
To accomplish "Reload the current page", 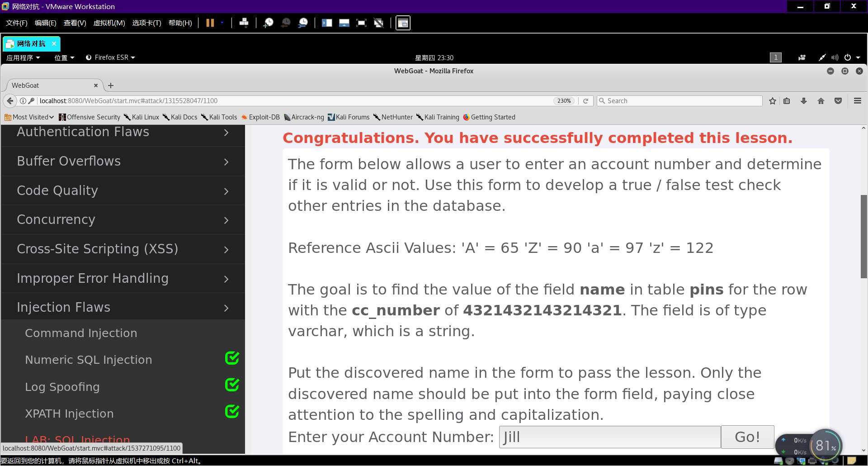I will point(585,100).
